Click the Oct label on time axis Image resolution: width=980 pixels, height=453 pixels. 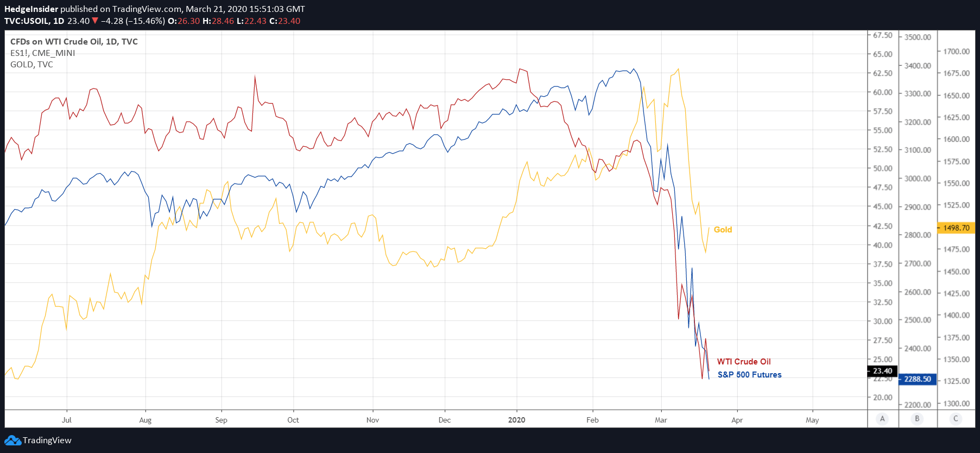293,420
